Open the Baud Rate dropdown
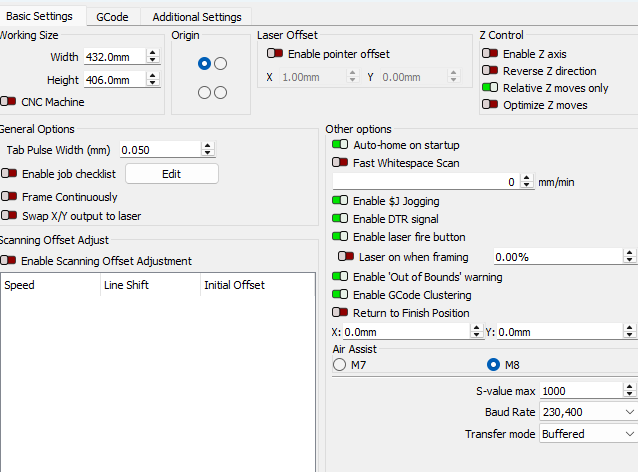The image size is (638, 472). pyautogui.click(x=588, y=412)
